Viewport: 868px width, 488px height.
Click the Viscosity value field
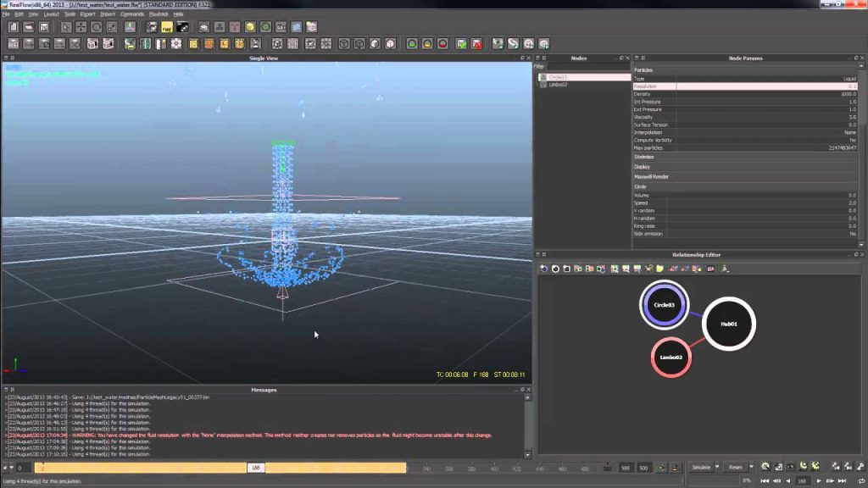tap(766, 117)
